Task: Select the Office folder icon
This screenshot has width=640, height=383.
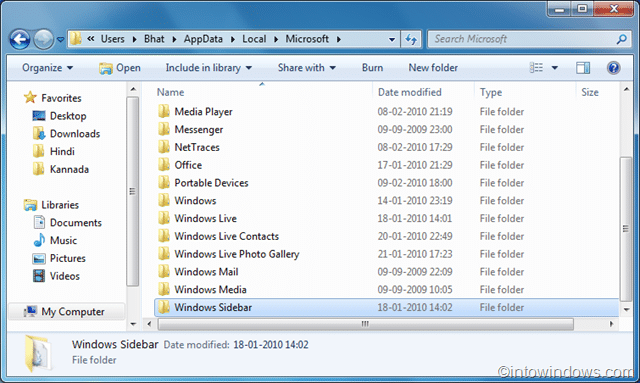Action: click(164, 165)
